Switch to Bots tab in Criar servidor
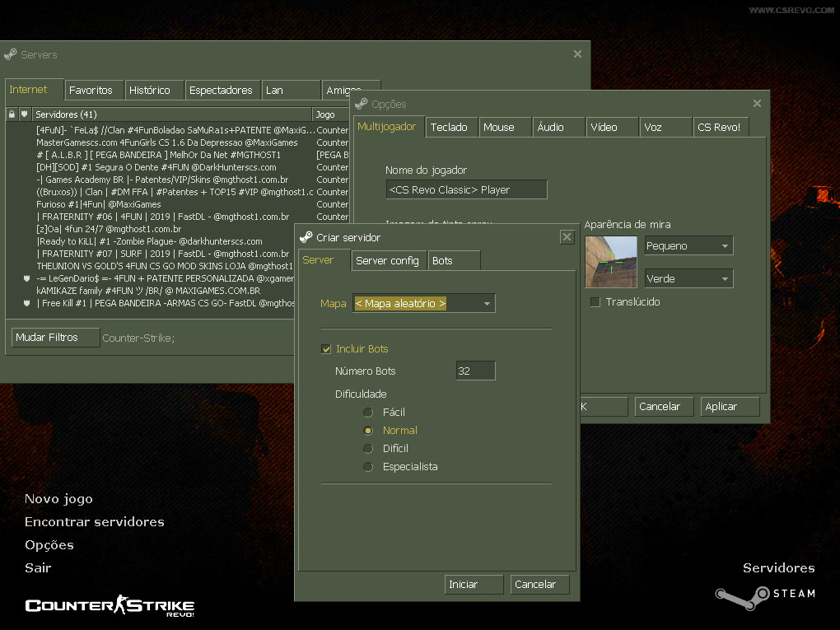840x630 pixels. pyautogui.click(x=453, y=261)
